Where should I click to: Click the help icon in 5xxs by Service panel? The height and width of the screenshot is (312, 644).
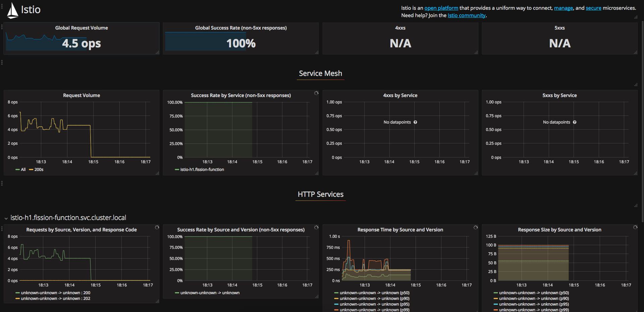[575, 122]
